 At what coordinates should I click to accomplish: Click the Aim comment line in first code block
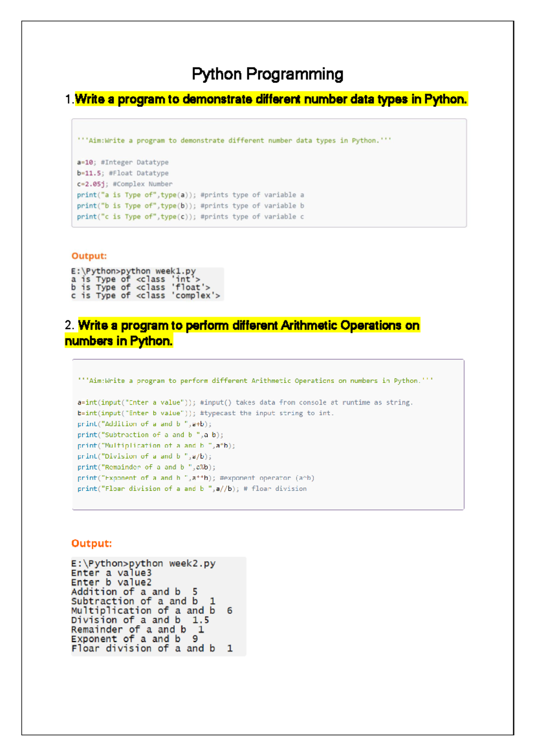[x=234, y=140]
